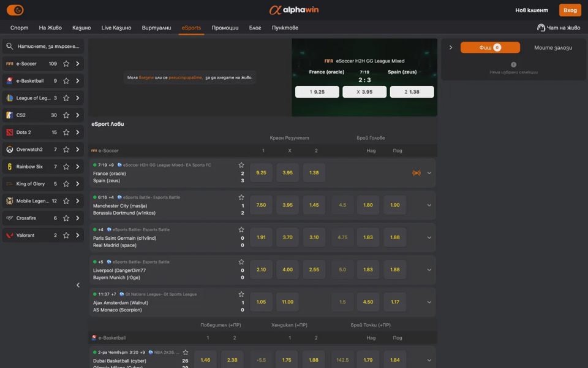Star the Manchester City vs Dortmund match
The width and height of the screenshot is (588, 368).
[x=241, y=197]
